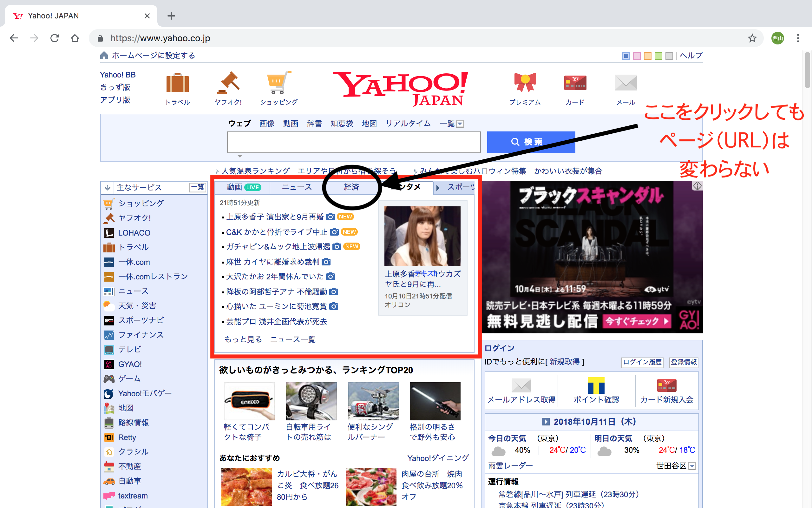
Task: Open the メール envelope icon in header
Action: click(626, 83)
